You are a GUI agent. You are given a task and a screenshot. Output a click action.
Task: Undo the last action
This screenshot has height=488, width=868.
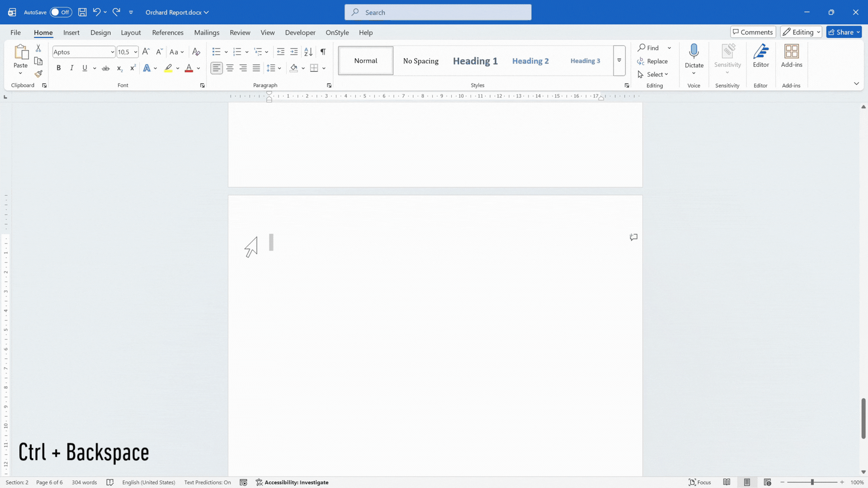click(x=96, y=12)
